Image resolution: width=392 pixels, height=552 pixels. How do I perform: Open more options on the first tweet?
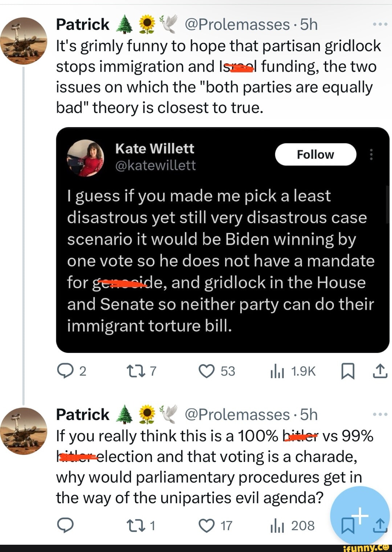(380, 25)
